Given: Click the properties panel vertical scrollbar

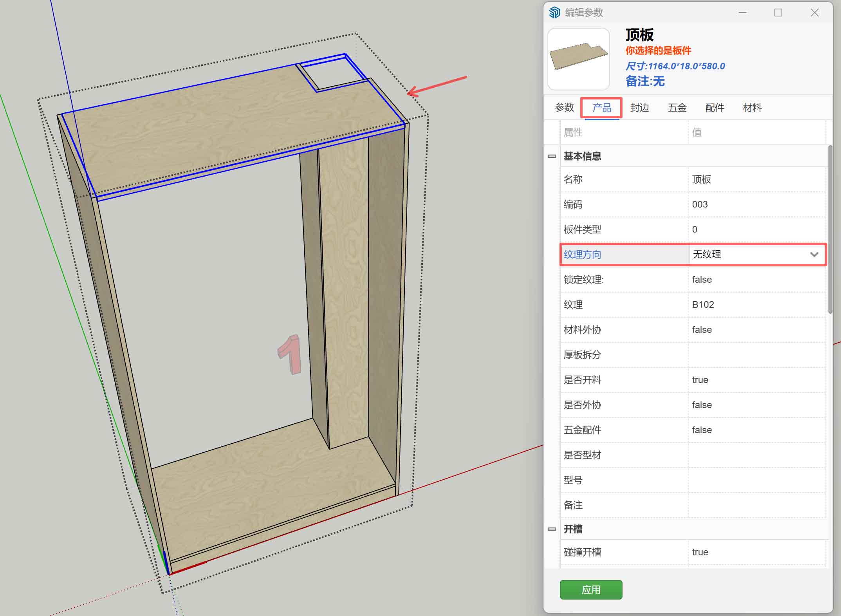Looking at the screenshot, I should pos(830,229).
